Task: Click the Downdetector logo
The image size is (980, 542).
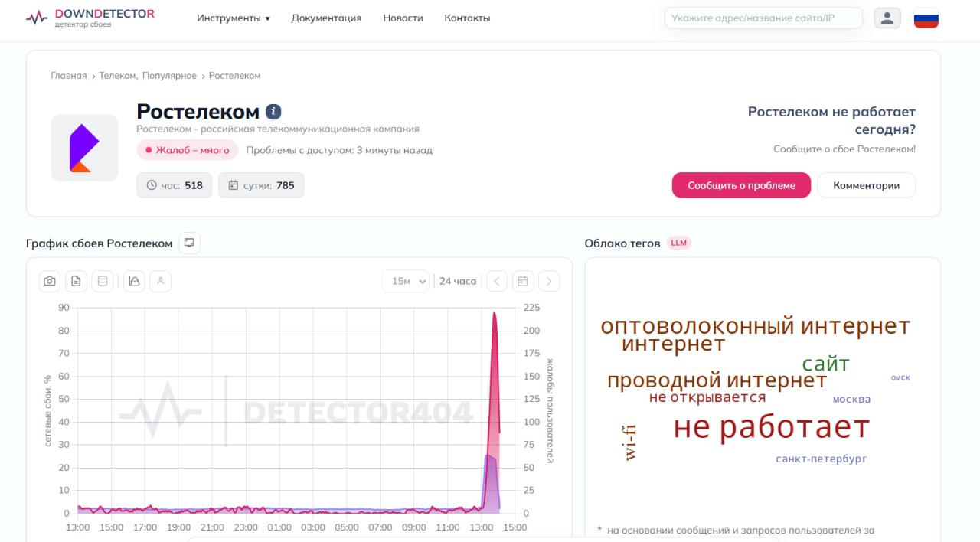Action: (x=90, y=18)
